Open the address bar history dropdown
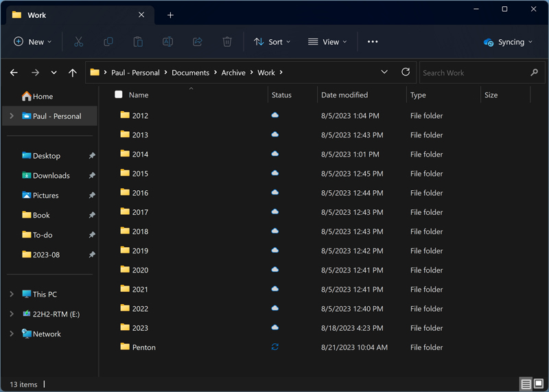The height and width of the screenshot is (392, 549). pyautogui.click(x=384, y=72)
